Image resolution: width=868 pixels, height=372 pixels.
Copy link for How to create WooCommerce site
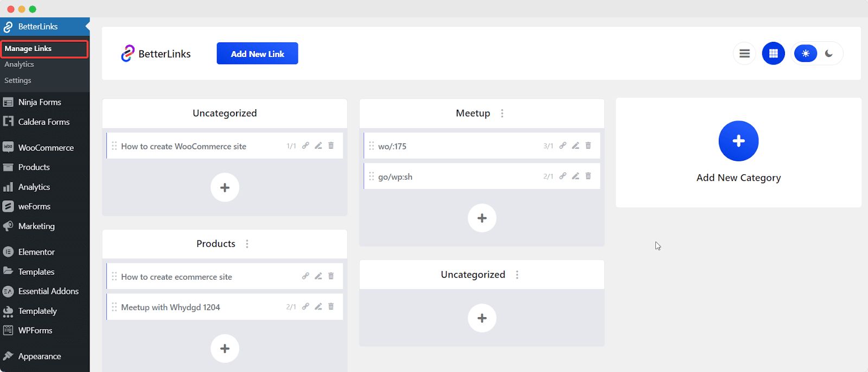[x=305, y=146]
